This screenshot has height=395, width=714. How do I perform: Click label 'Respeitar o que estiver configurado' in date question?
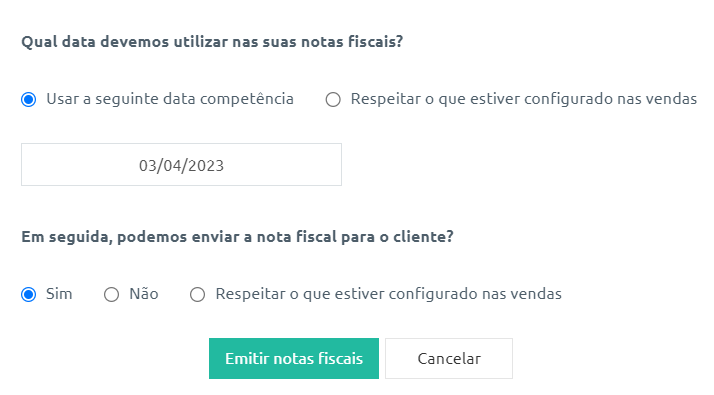point(524,99)
